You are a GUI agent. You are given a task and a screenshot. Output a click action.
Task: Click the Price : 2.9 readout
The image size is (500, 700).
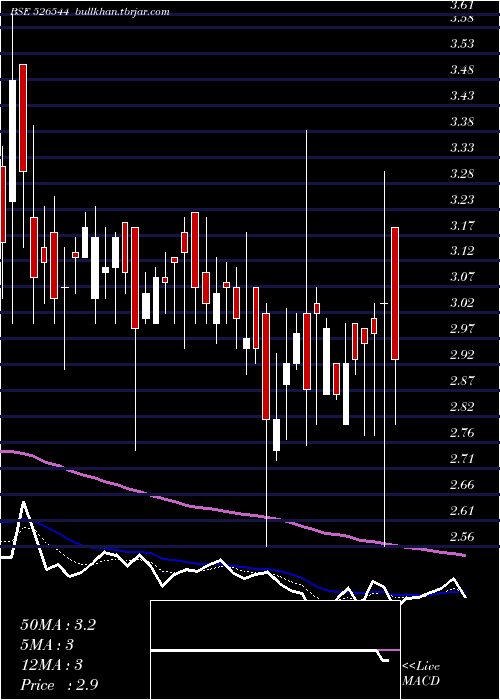click(59, 685)
